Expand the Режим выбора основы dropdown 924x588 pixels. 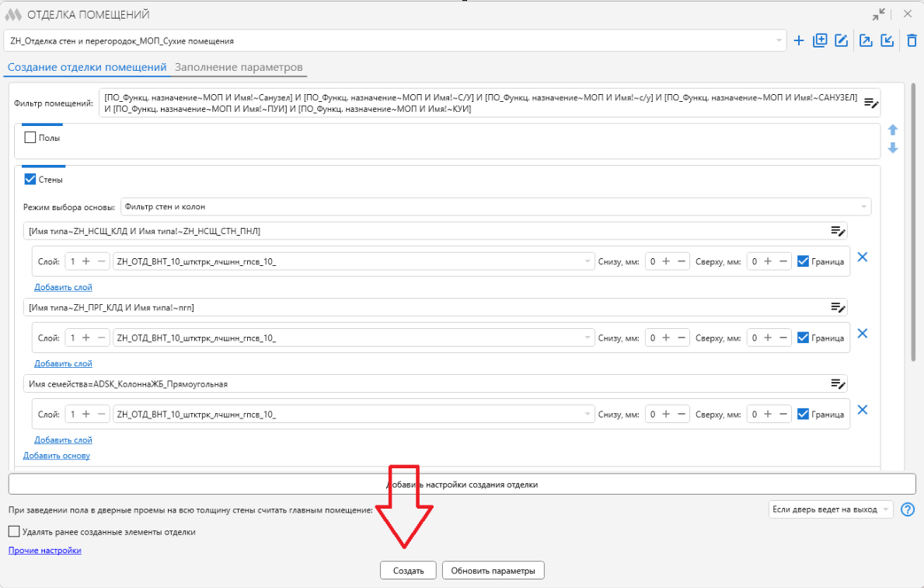click(x=496, y=207)
